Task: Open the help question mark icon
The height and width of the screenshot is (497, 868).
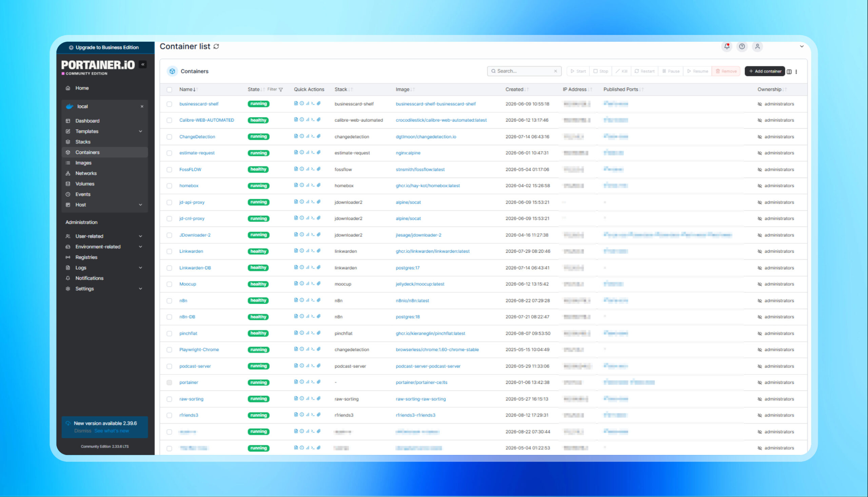Action: click(x=742, y=46)
